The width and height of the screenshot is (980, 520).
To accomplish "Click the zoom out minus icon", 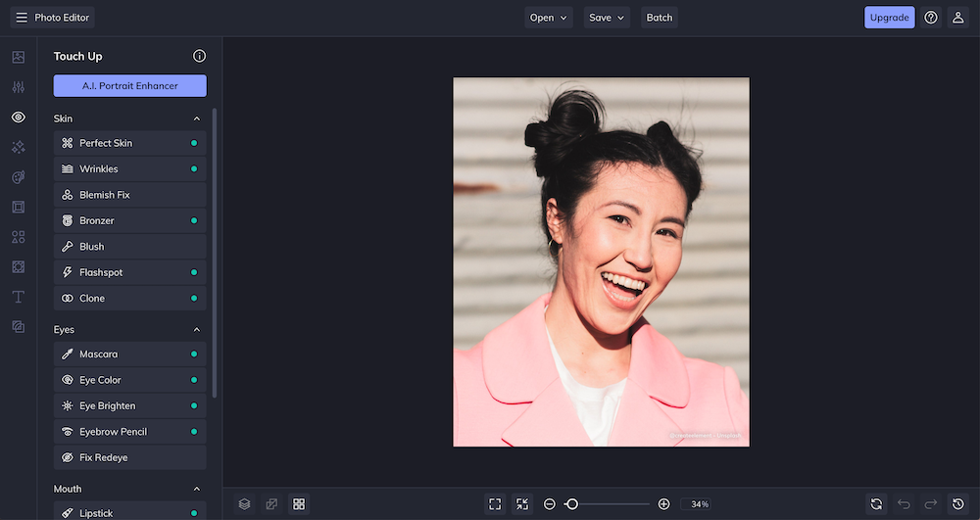I will tap(550, 504).
